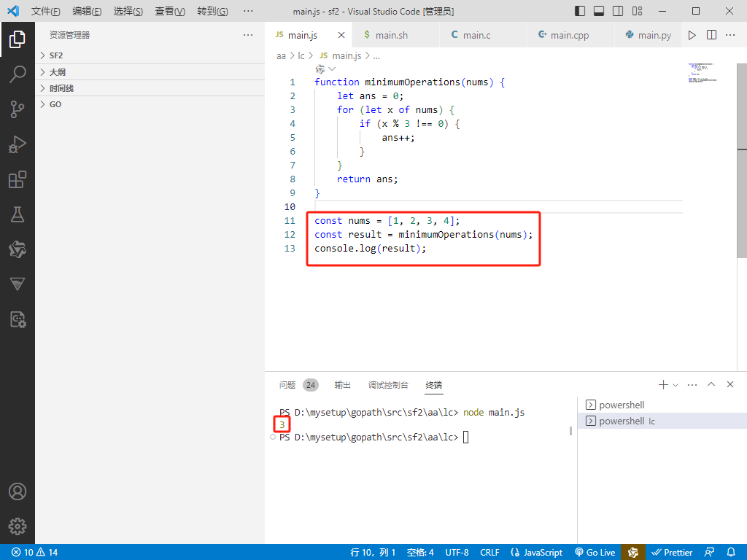Switch to the main.c tab
Viewport: 747px width, 560px height.
pos(483,35)
